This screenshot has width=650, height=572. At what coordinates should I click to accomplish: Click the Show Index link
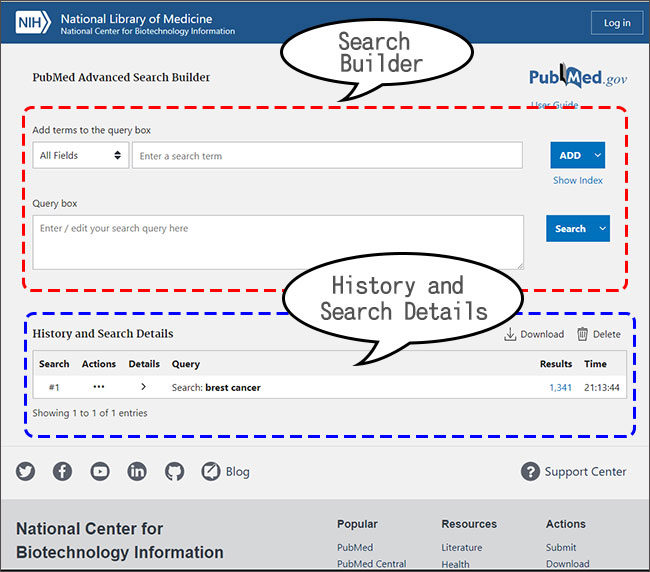(x=578, y=180)
